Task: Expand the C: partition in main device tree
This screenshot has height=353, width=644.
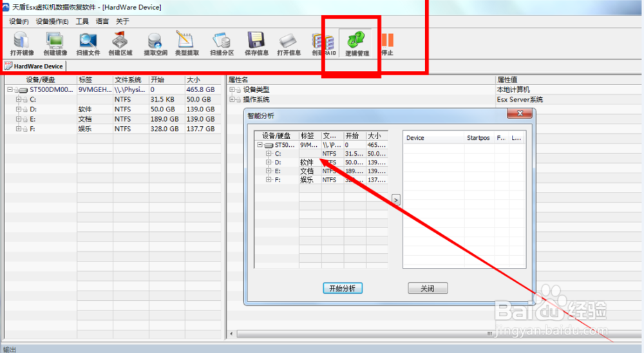Action: pyautogui.click(x=19, y=99)
